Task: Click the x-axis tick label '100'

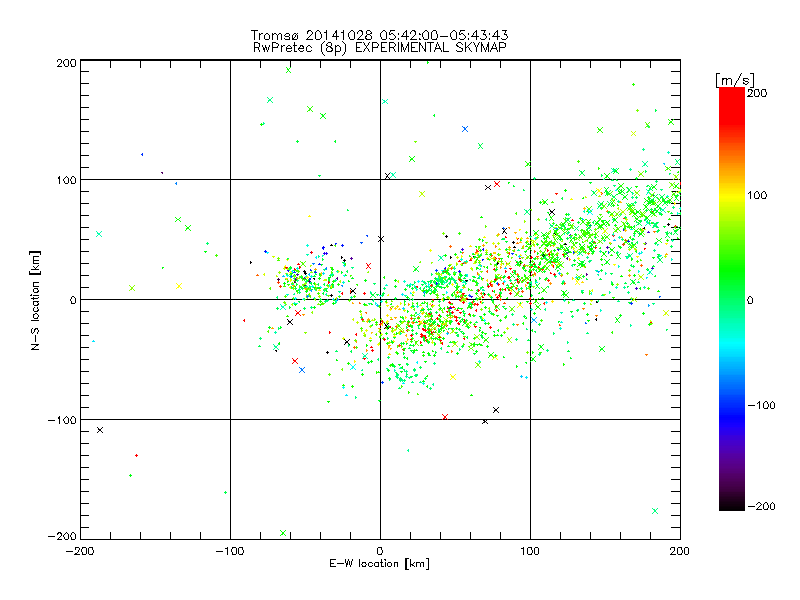Action: pyautogui.click(x=530, y=551)
